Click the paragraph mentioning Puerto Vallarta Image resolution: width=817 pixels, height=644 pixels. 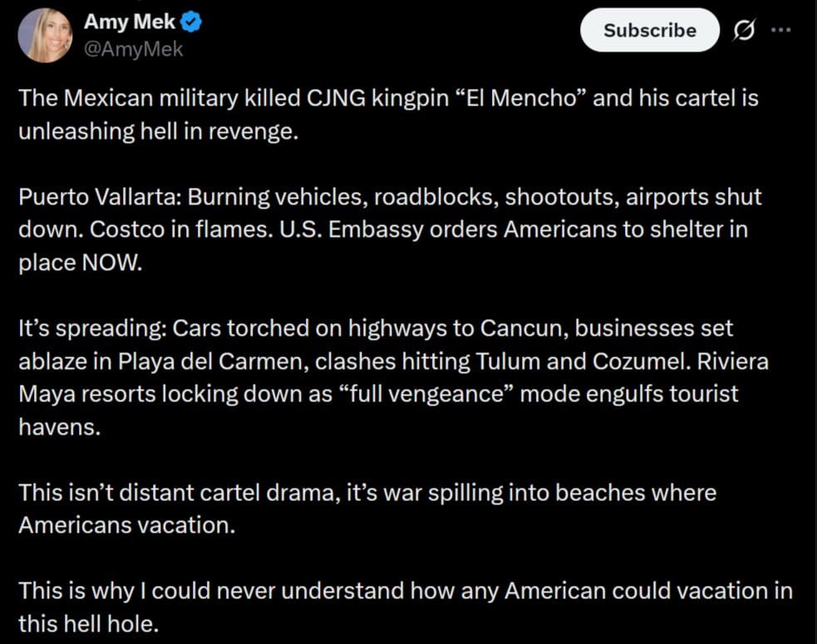coord(389,229)
